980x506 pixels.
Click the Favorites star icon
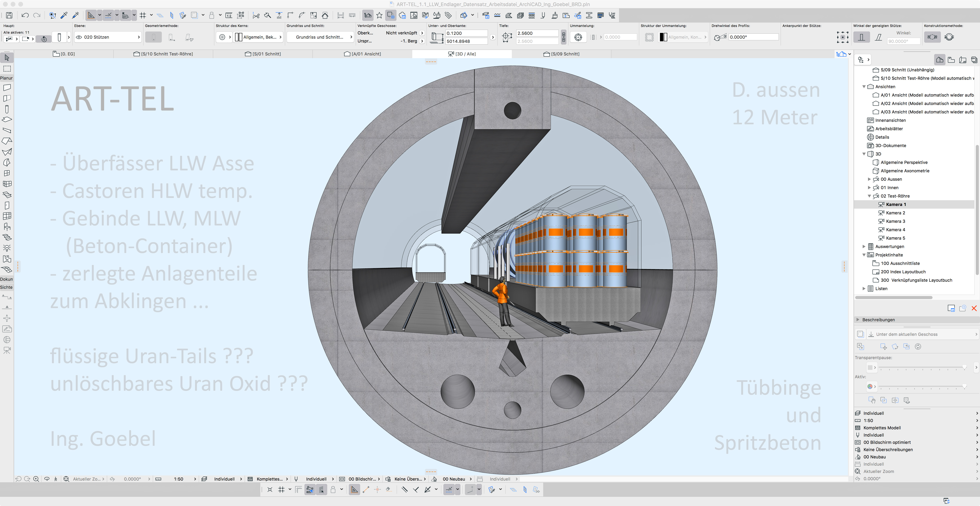(x=379, y=15)
